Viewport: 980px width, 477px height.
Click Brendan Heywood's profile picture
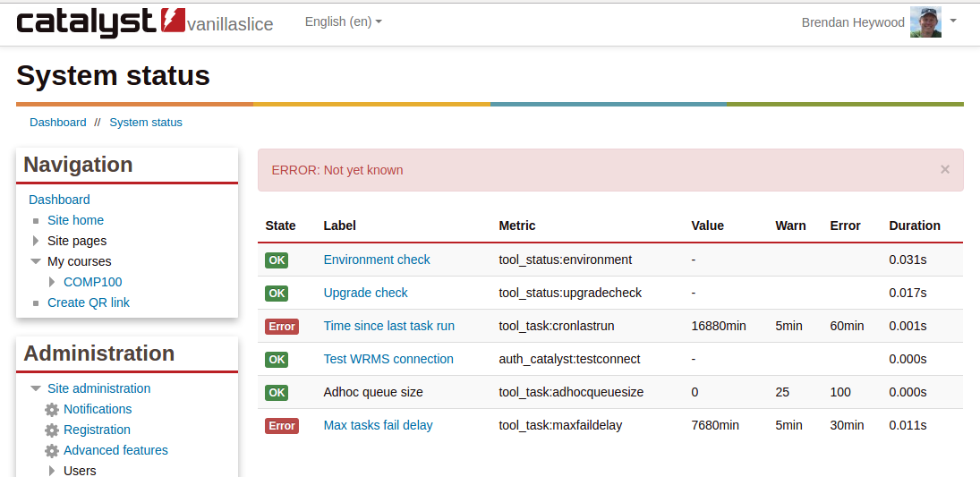click(x=925, y=22)
